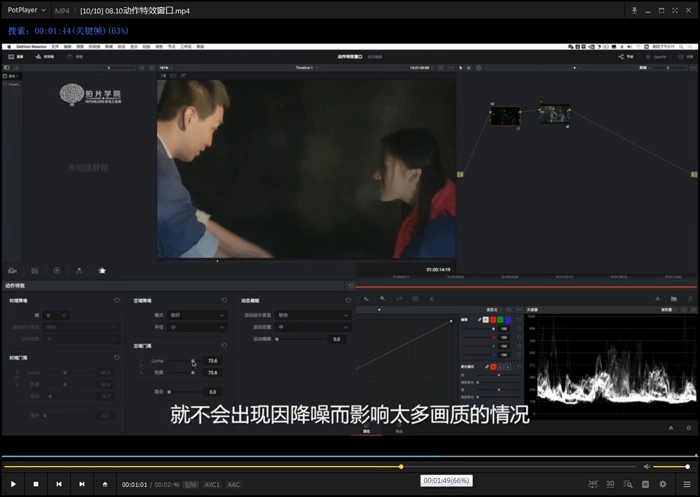
Task: Click the AAC audio codec label
Action: click(x=233, y=484)
